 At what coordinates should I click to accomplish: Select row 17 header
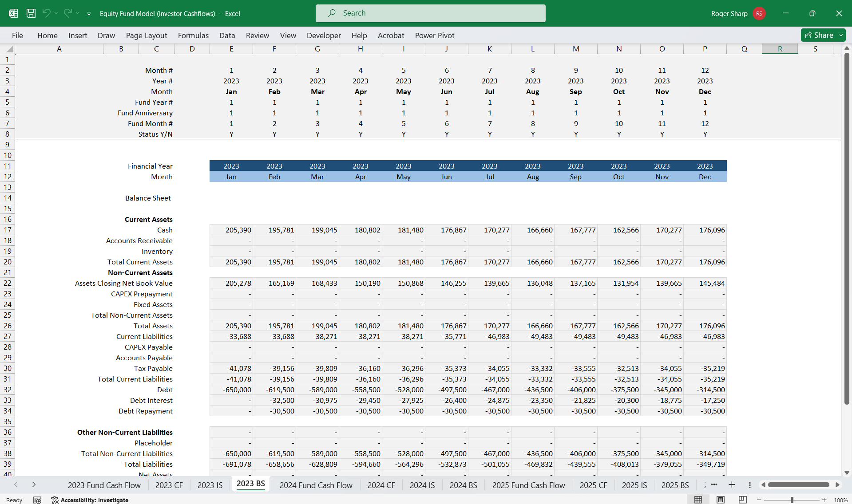[8, 230]
